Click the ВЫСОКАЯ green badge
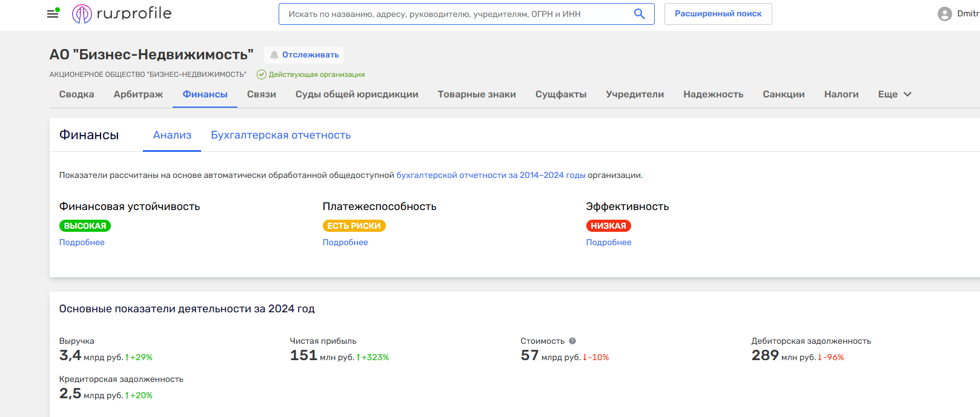 85,226
